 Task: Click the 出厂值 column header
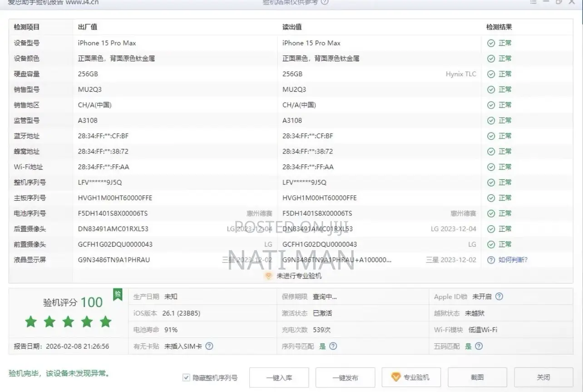coord(88,27)
